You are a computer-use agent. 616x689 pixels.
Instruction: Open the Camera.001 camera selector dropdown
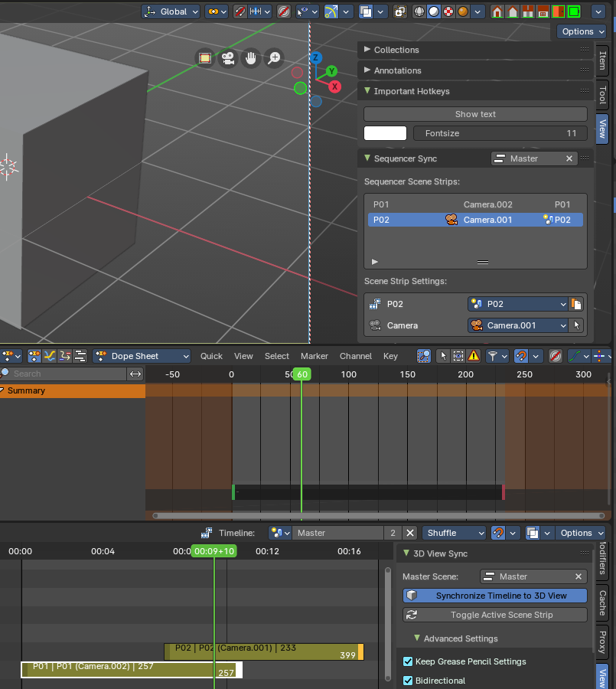coord(517,325)
